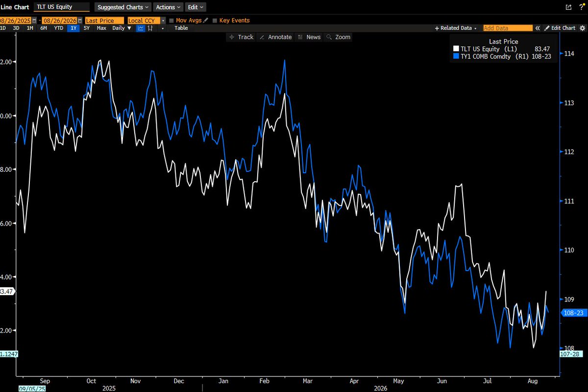The width and height of the screenshot is (588, 392).
Task: Switch to Table view
Action: click(181, 28)
